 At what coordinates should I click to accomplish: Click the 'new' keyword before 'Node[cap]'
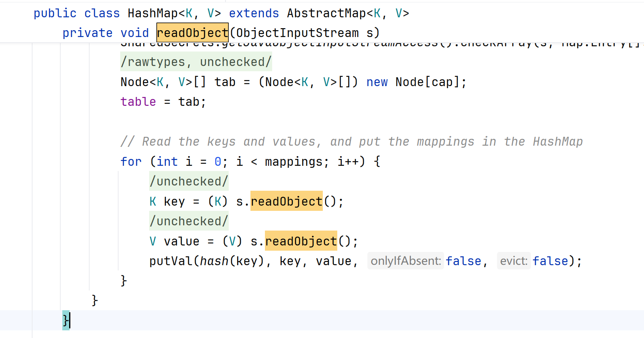pyautogui.click(x=377, y=82)
